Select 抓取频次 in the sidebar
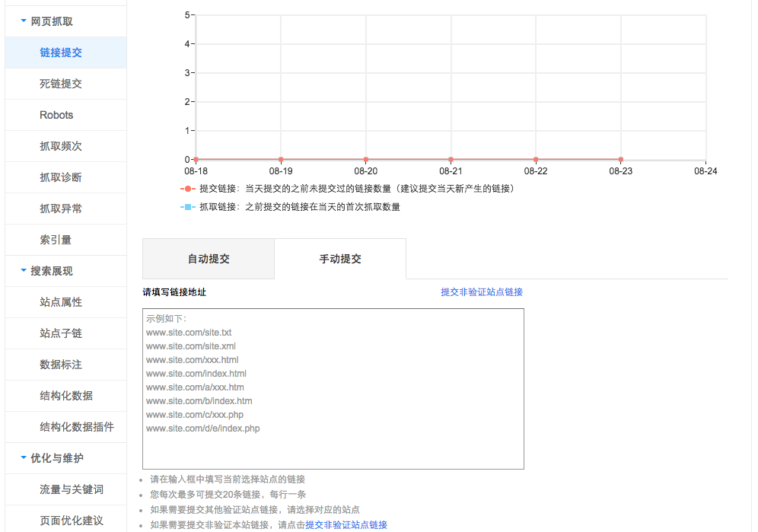The width and height of the screenshot is (758, 532). pyautogui.click(x=61, y=146)
